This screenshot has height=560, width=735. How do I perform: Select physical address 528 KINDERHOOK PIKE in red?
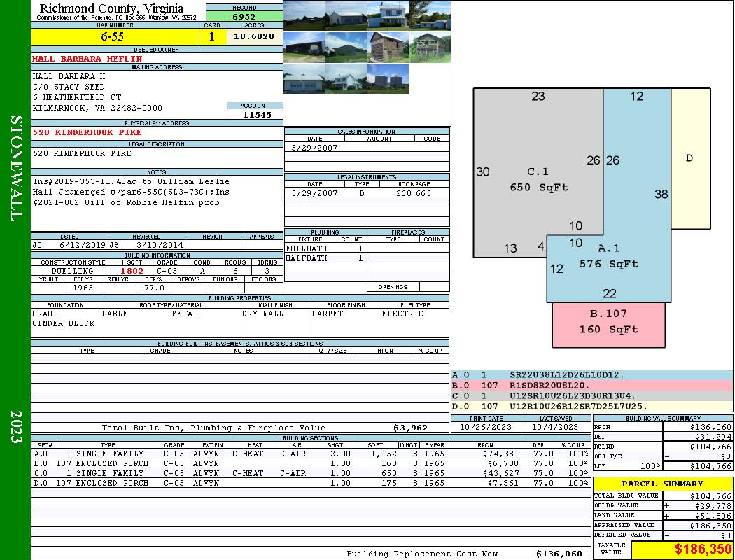pos(87,132)
